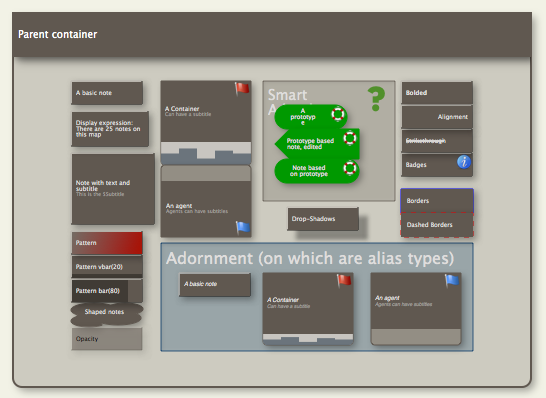This screenshot has width=546, height=398.
Task: Select the Display expression note
Action: pos(110,129)
